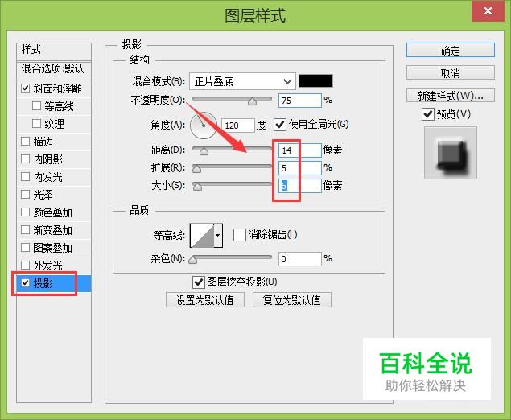
Task: Click the 等高线 contour thumbnail
Action: [x=202, y=235]
